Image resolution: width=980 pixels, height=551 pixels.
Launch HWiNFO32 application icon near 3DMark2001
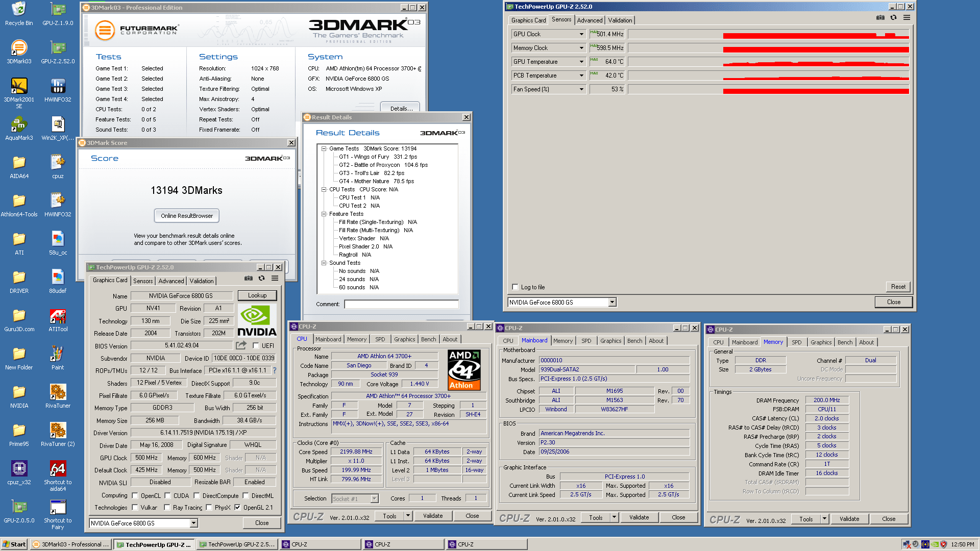tap(58, 90)
